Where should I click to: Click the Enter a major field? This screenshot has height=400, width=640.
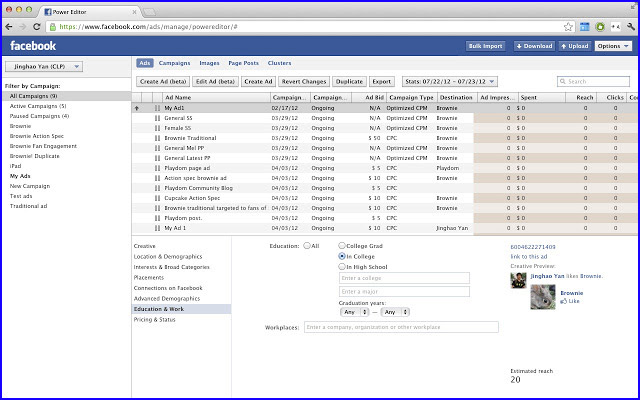tap(404, 291)
